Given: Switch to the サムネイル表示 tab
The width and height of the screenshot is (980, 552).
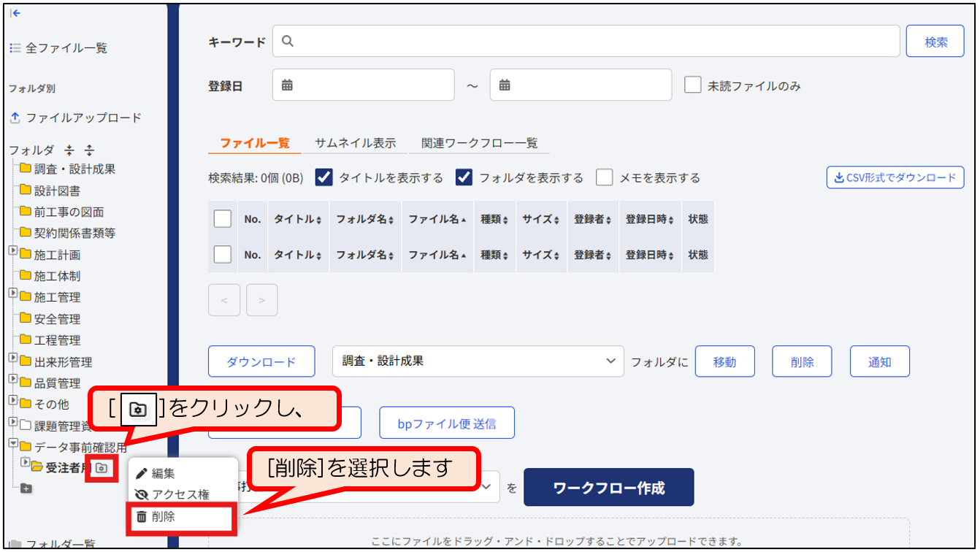Looking at the screenshot, I should pyautogui.click(x=355, y=143).
